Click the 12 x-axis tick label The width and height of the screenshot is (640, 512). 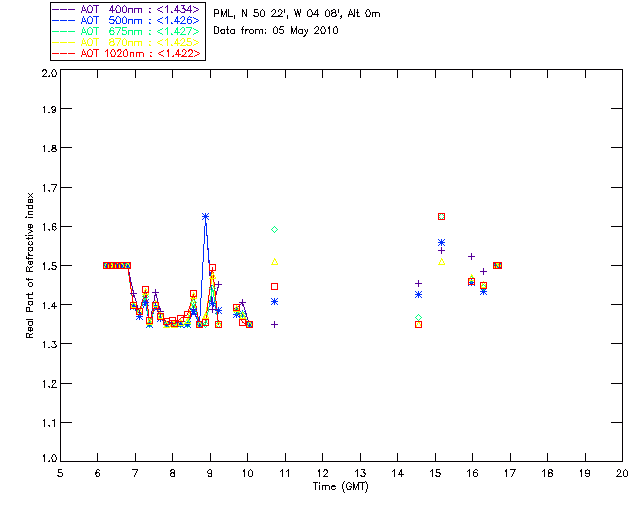click(x=322, y=473)
